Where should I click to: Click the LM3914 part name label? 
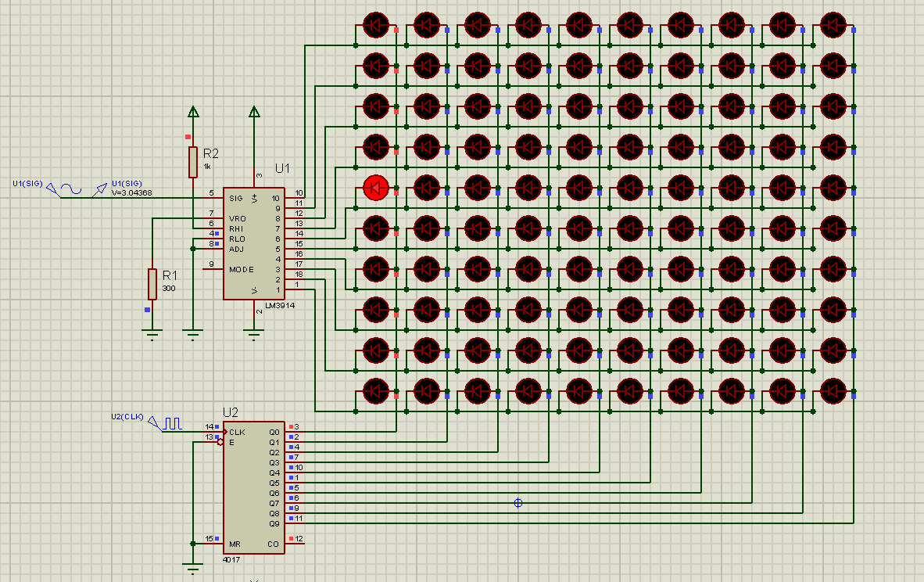click(x=280, y=305)
